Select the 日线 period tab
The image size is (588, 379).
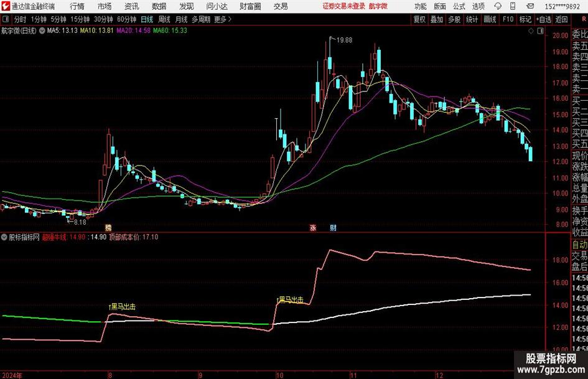click(x=147, y=19)
